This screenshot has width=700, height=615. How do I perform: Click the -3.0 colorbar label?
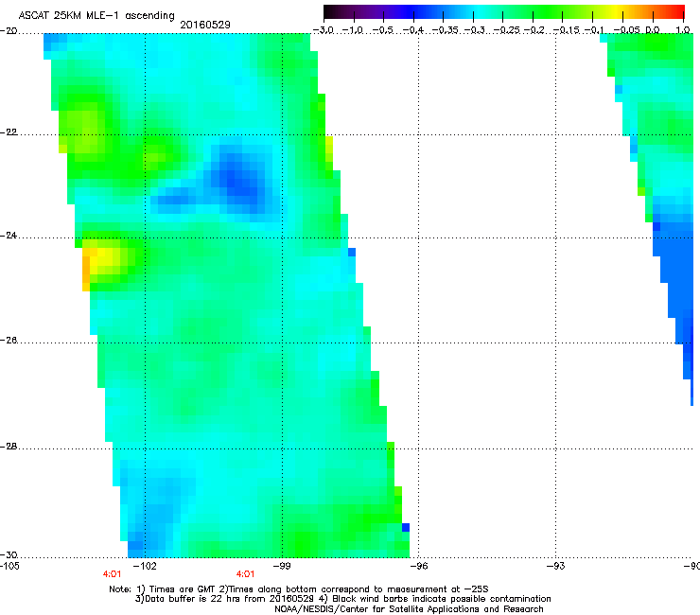point(324,30)
